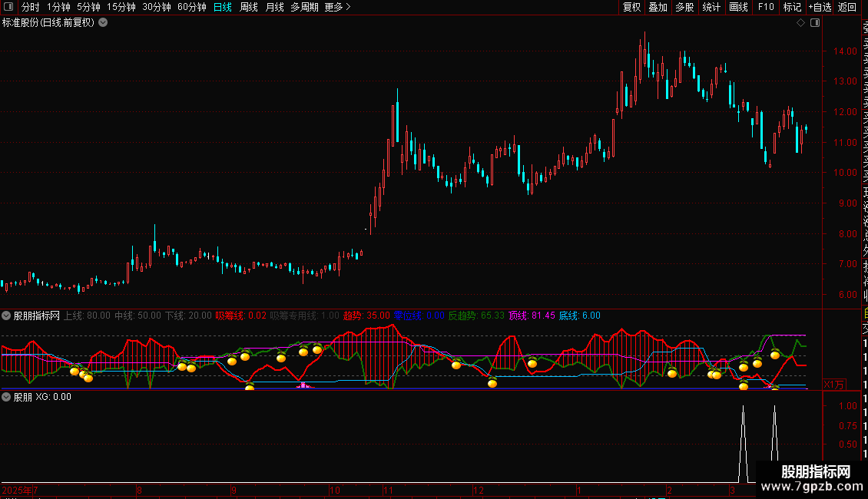Click month 12 on the time axis
Image resolution: width=868 pixels, height=499 pixels.
point(479,490)
